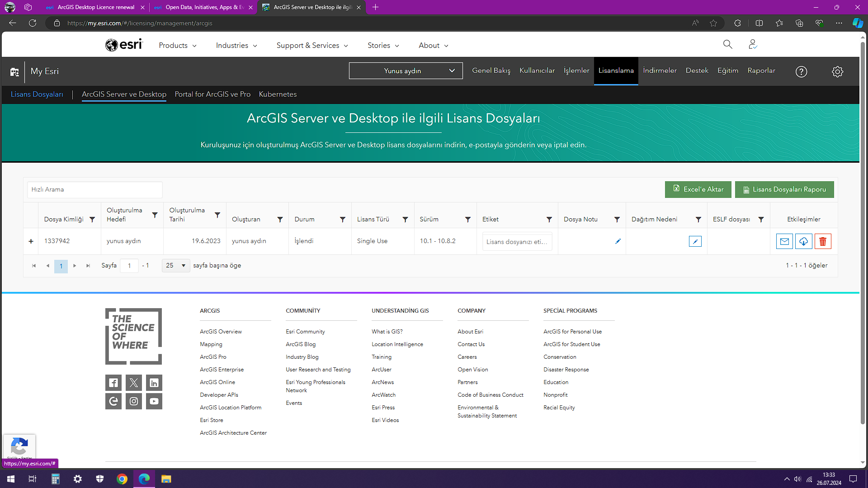The height and width of the screenshot is (488, 868).
Task: Click the My Esri settings gear icon
Action: (x=838, y=71)
